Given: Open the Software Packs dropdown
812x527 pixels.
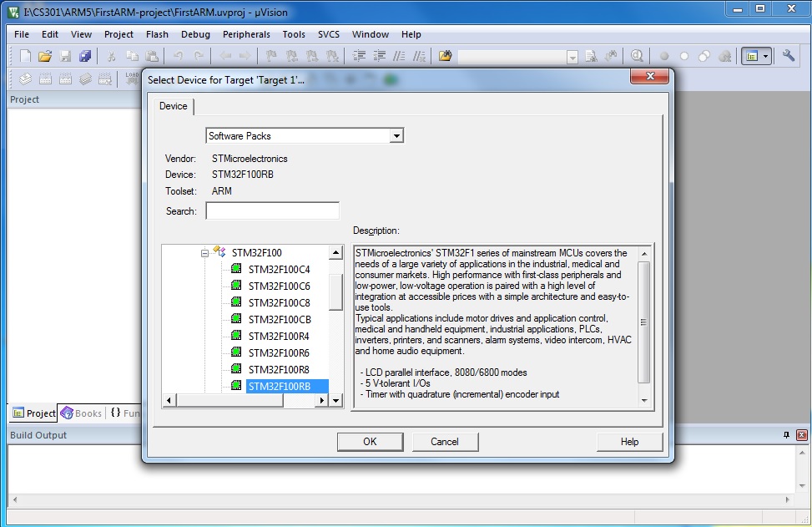Looking at the screenshot, I should click(x=396, y=136).
